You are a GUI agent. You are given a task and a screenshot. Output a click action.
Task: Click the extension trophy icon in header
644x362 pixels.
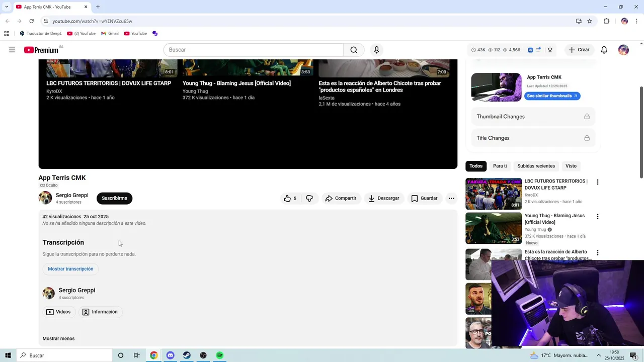[x=550, y=50]
